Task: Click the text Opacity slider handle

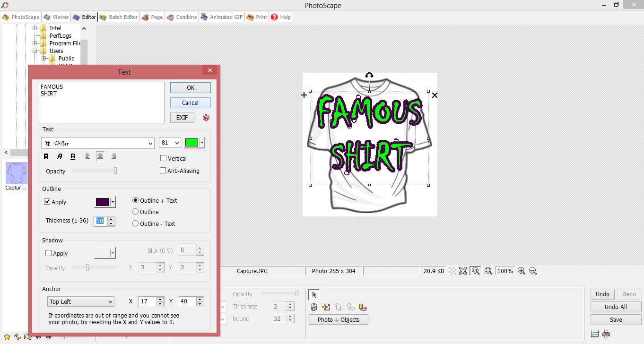Action: coord(115,171)
